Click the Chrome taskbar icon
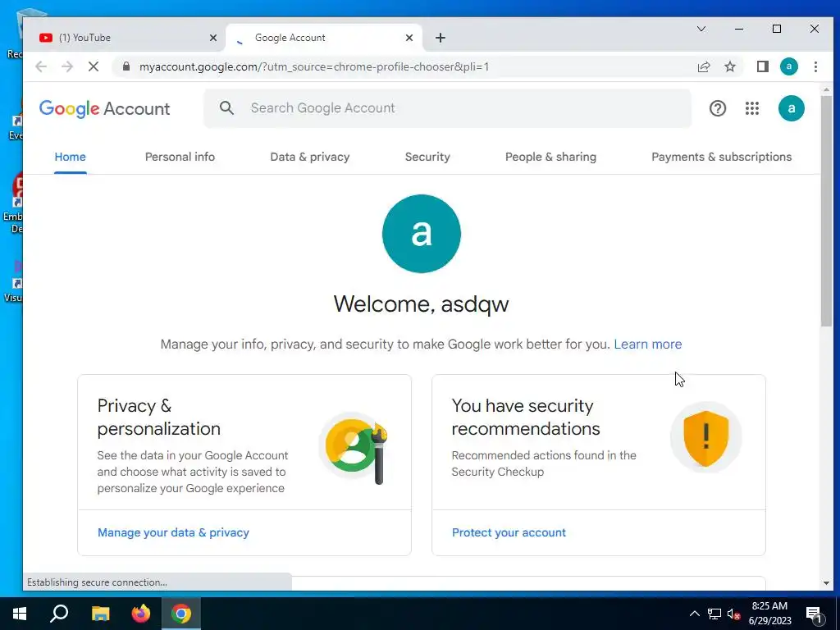The height and width of the screenshot is (630, 840). [x=181, y=614]
